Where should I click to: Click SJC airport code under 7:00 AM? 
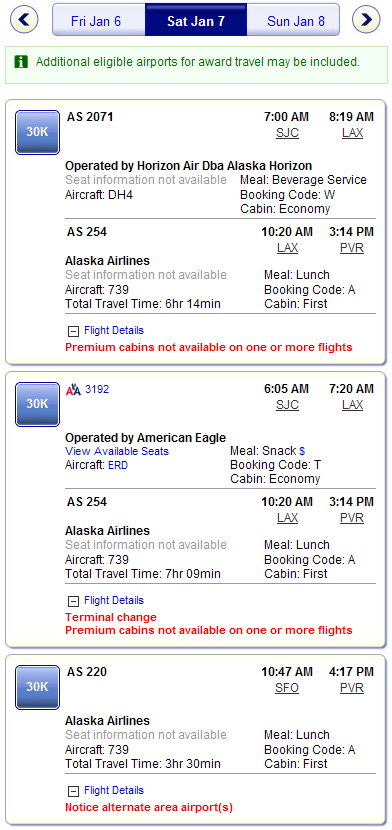[x=287, y=133]
